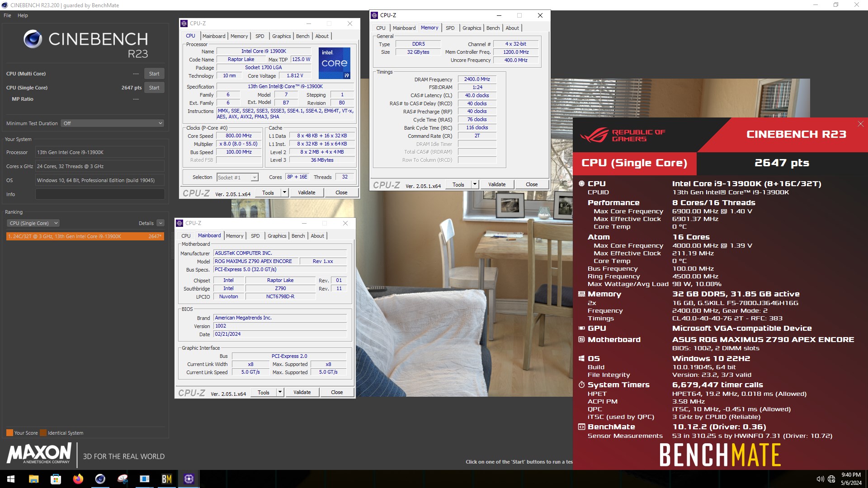Start the CPU (Multi Core) test
This screenshot has height=488, width=868.
[154, 74]
